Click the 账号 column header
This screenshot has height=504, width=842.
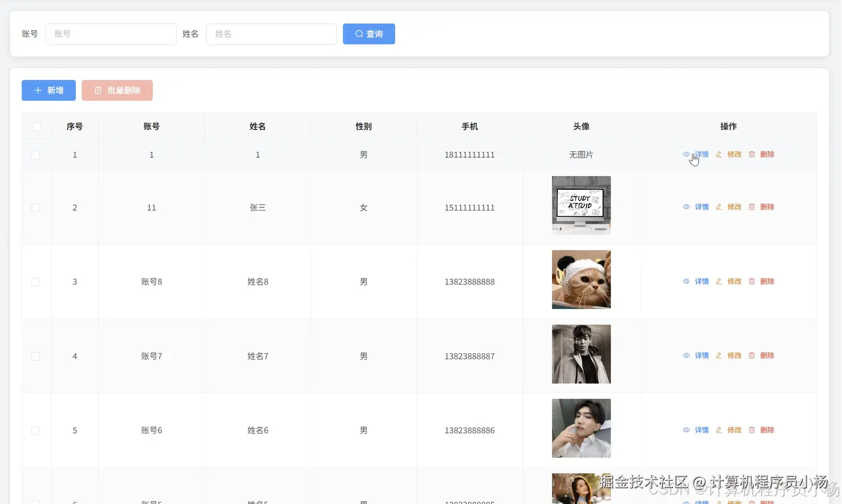[x=152, y=126]
